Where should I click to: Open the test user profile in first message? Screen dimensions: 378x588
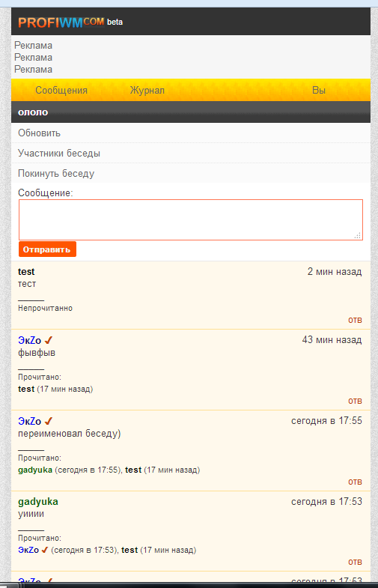(26, 271)
